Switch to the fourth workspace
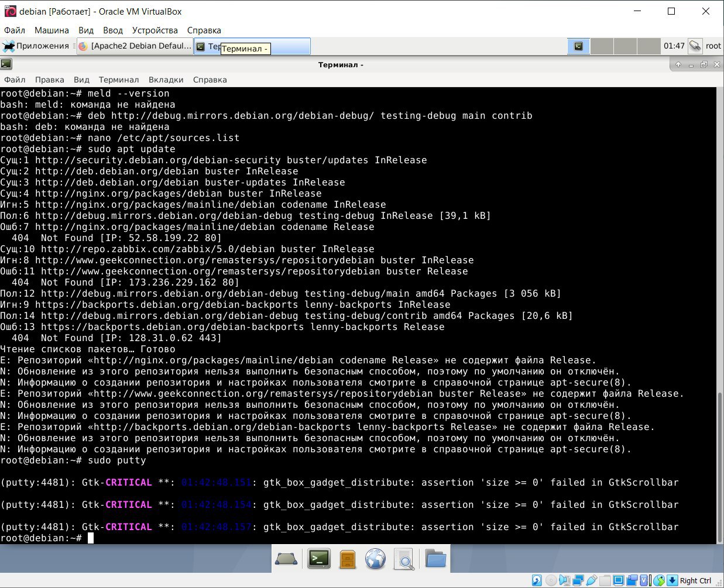 coord(648,46)
